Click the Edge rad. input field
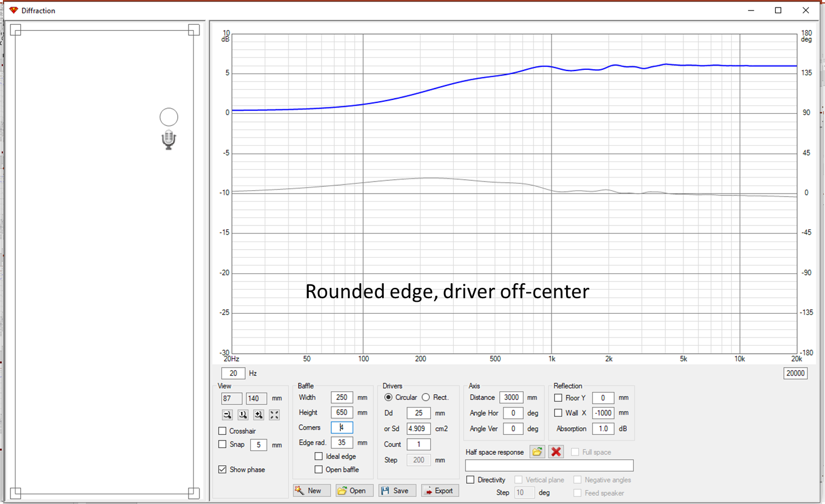The height and width of the screenshot is (504, 825). coord(342,443)
